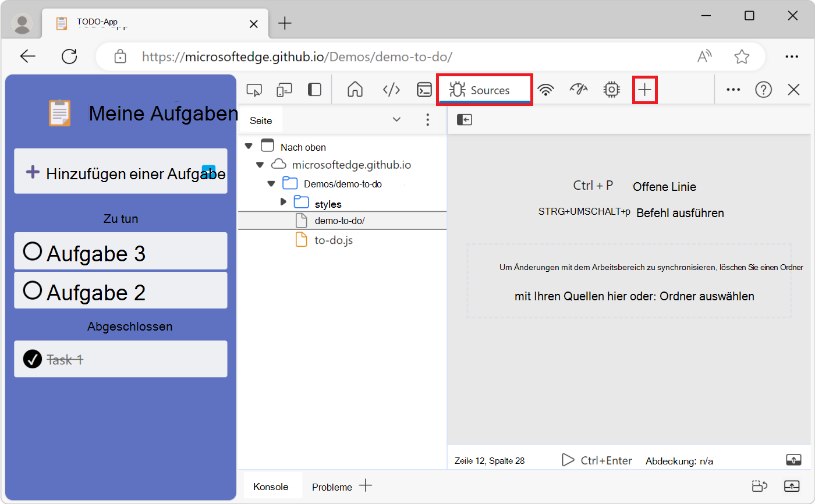Open the Console panel icon

coord(424,90)
